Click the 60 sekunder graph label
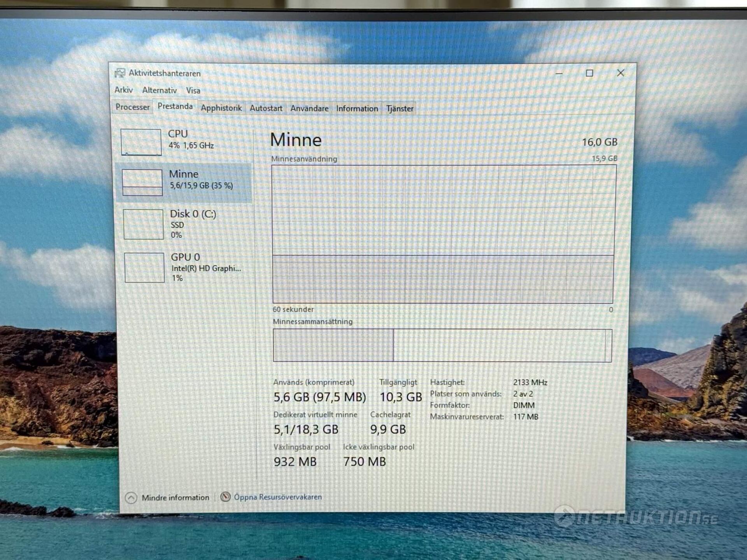Screen dimensions: 747x560 pos(293,309)
